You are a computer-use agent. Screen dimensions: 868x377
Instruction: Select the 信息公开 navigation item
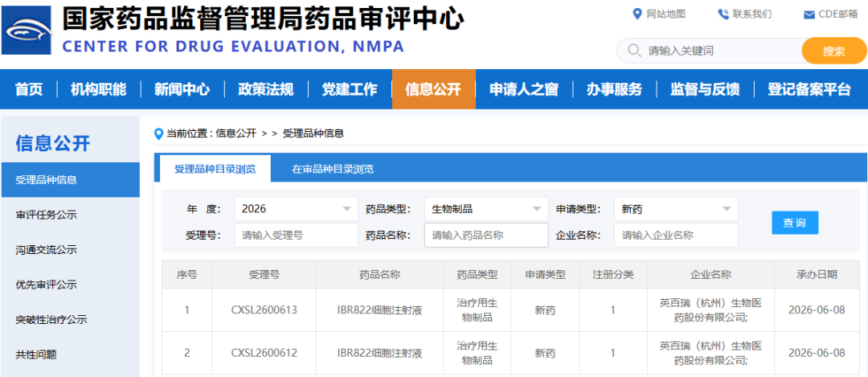pyautogui.click(x=433, y=89)
